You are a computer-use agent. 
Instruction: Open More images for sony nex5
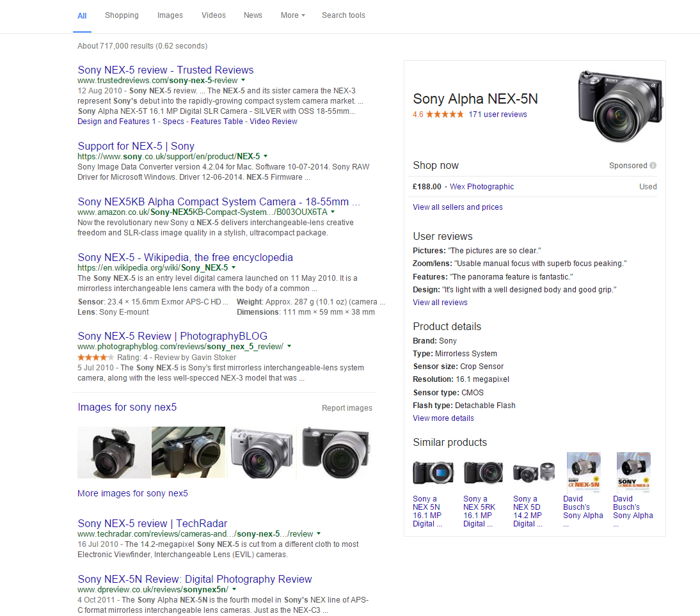(x=132, y=493)
